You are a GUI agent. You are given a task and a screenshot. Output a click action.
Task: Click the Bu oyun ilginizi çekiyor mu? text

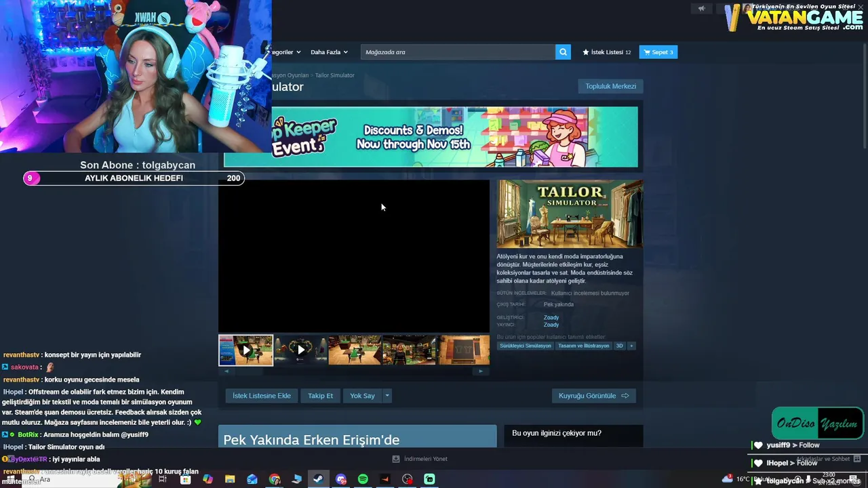[556, 433]
